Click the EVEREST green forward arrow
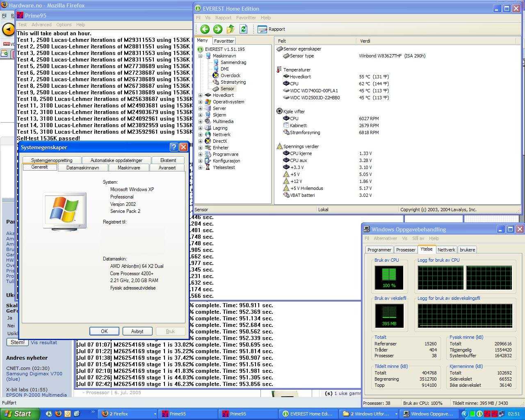 click(218, 29)
